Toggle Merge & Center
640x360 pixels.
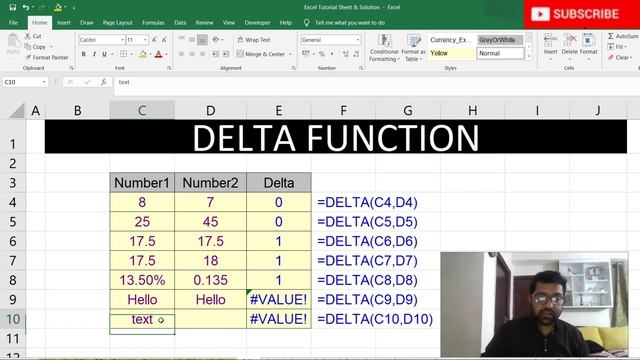(261, 54)
